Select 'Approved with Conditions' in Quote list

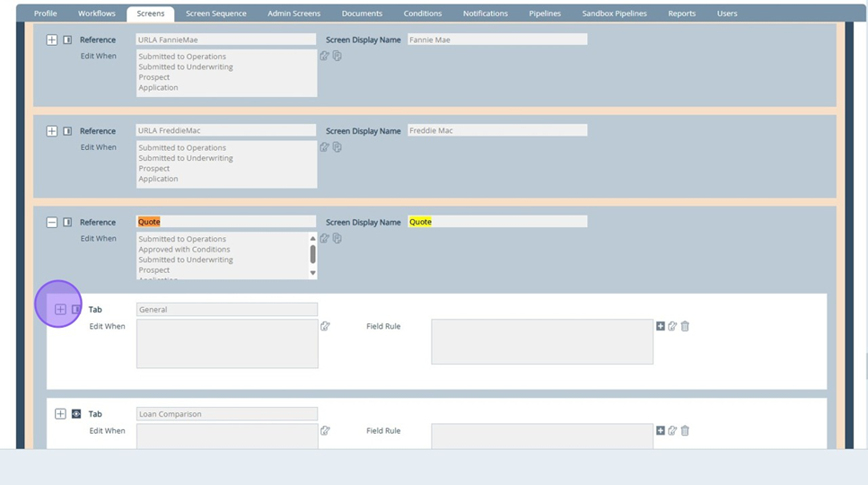(184, 250)
